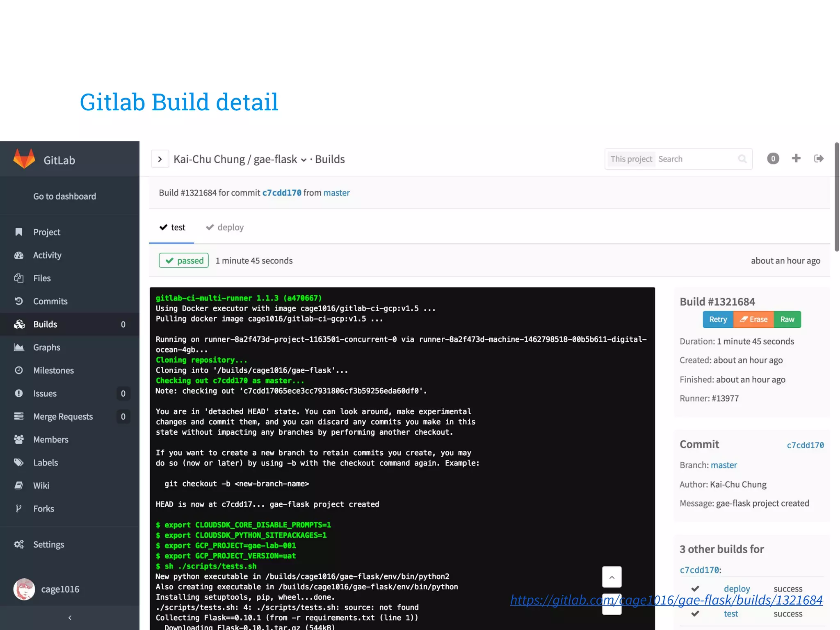The height and width of the screenshot is (630, 840).
Task: Open commit c7cdd170 link in build header
Action: pos(282,193)
